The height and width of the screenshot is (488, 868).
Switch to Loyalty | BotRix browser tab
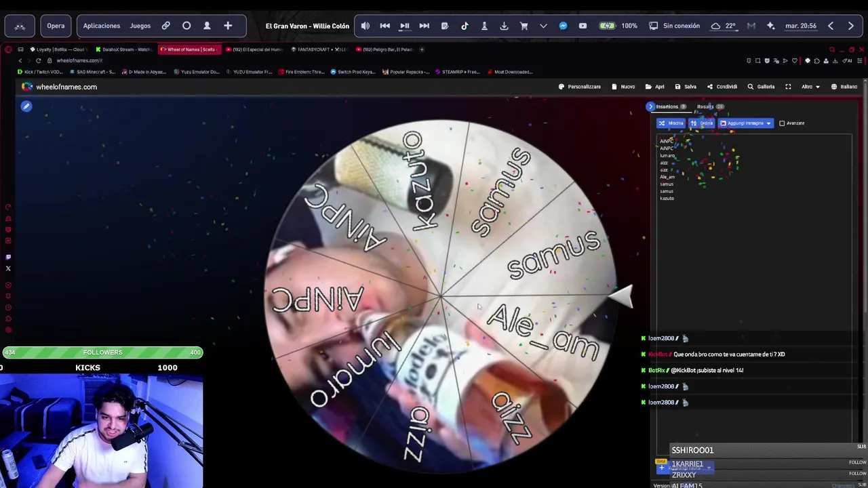click(x=58, y=49)
